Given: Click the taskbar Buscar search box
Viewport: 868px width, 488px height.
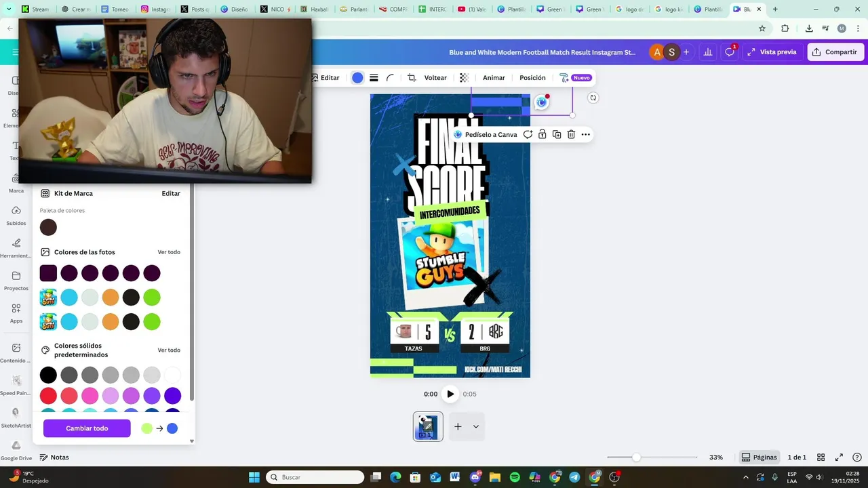Looking at the screenshot, I should click(x=315, y=477).
